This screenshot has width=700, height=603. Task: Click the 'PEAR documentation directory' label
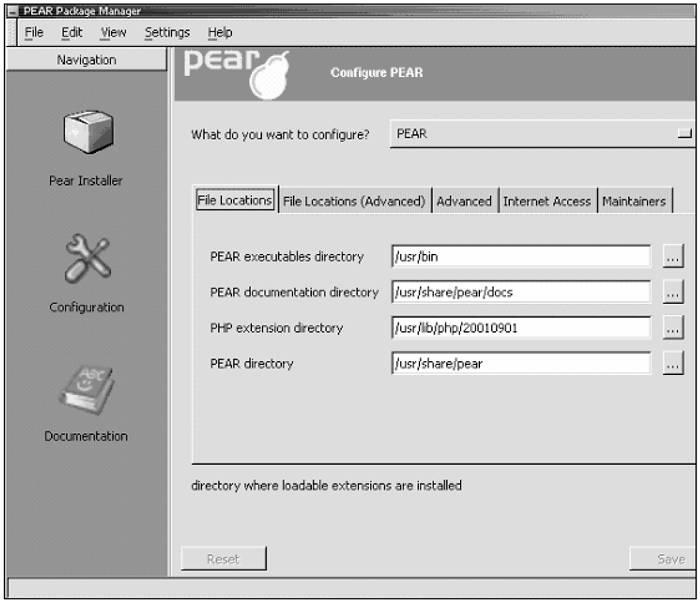294,292
